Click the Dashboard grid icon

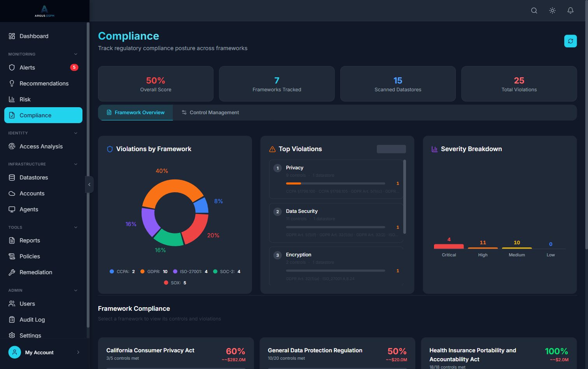click(12, 36)
